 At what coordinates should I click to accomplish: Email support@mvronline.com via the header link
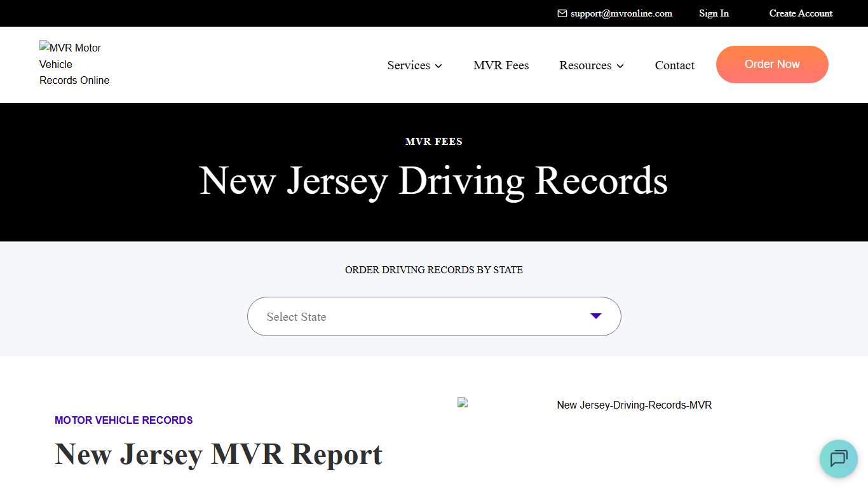[621, 13]
